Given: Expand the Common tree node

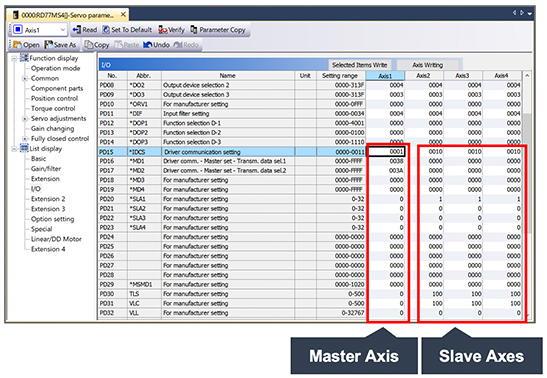Looking at the screenshot, I should click(x=25, y=78).
